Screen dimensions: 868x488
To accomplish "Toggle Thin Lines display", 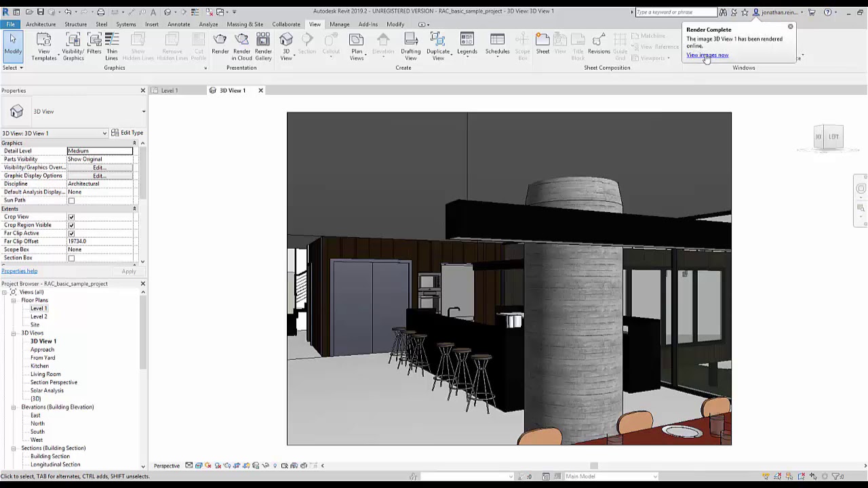I will pos(111,47).
